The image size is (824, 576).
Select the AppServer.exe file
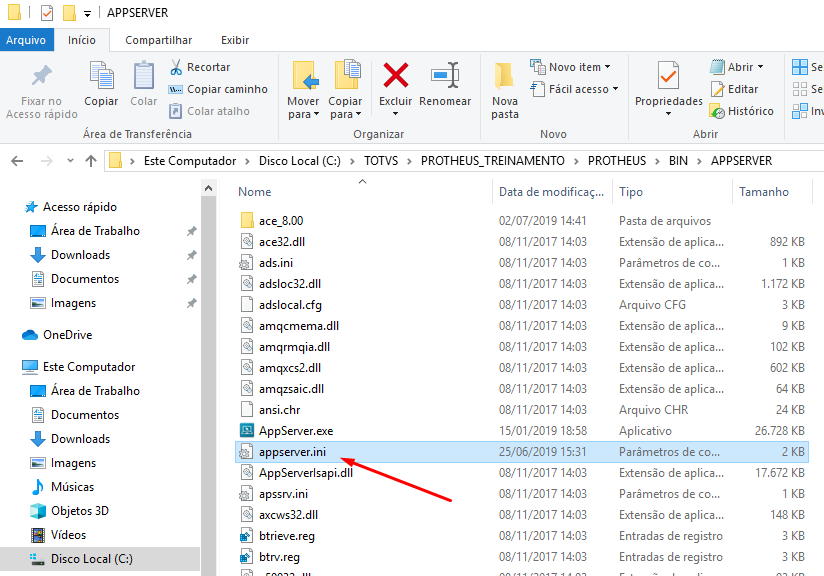296,431
